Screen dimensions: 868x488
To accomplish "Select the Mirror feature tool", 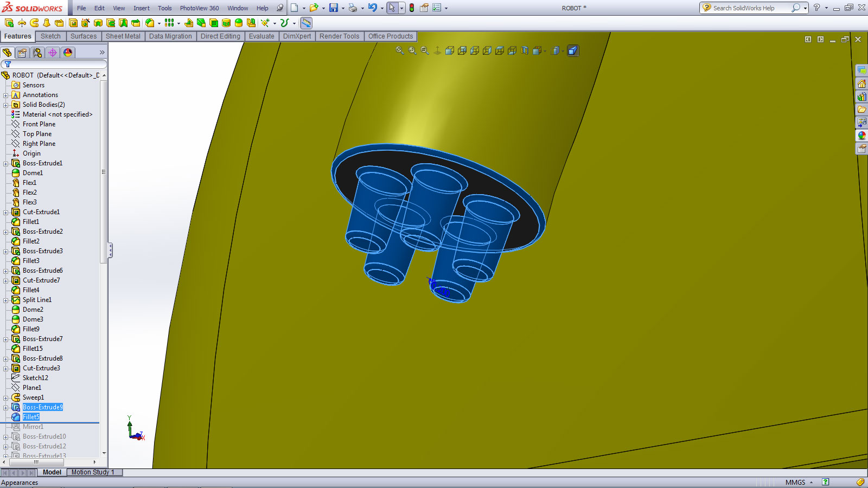I will click(251, 23).
